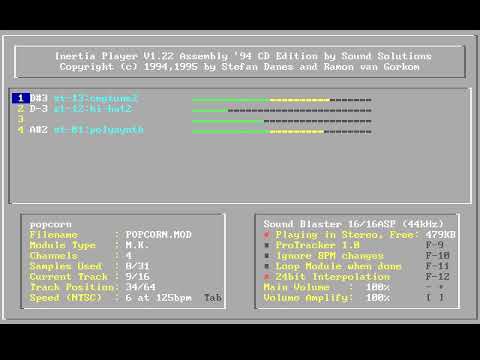Click the Module Type label
The width and height of the screenshot is (480, 360).
coord(63,245)
